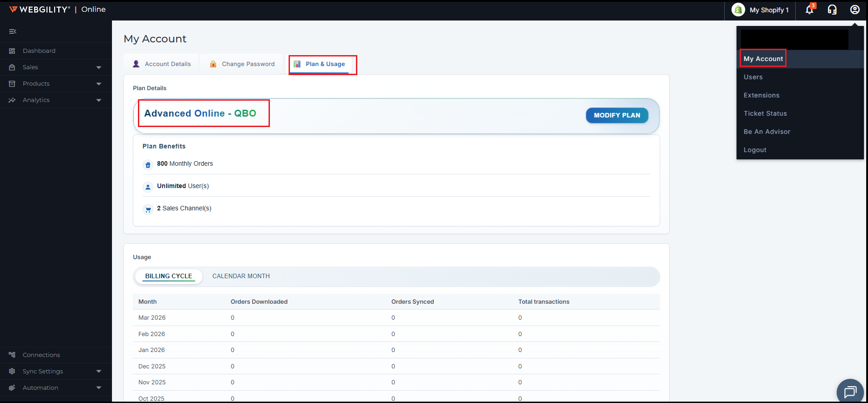Open the chat widget bubble icon

coord(850,392)
